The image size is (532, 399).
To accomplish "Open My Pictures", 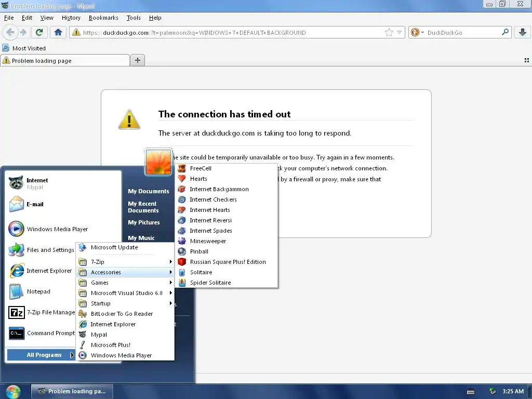I will pos(144,222).
